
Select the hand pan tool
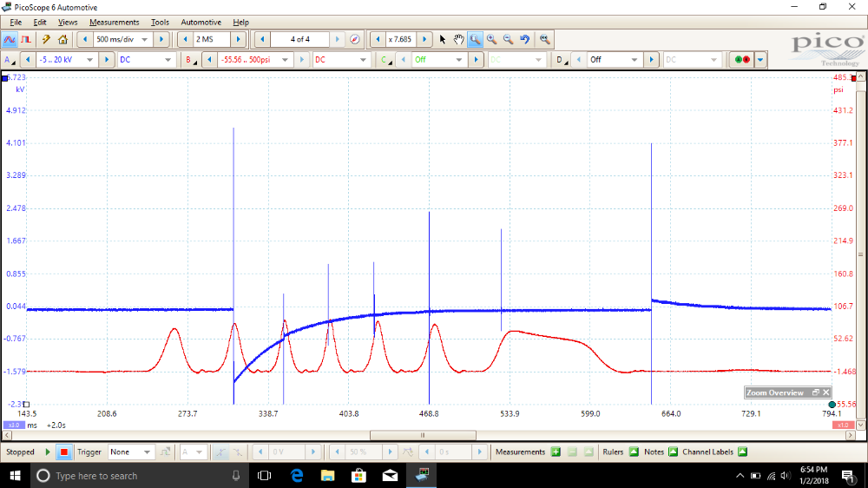click(458, 39)
